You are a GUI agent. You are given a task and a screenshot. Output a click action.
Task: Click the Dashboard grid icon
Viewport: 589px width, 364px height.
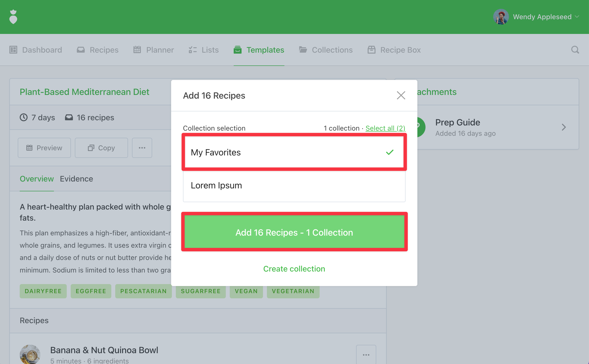click(13, 50)
